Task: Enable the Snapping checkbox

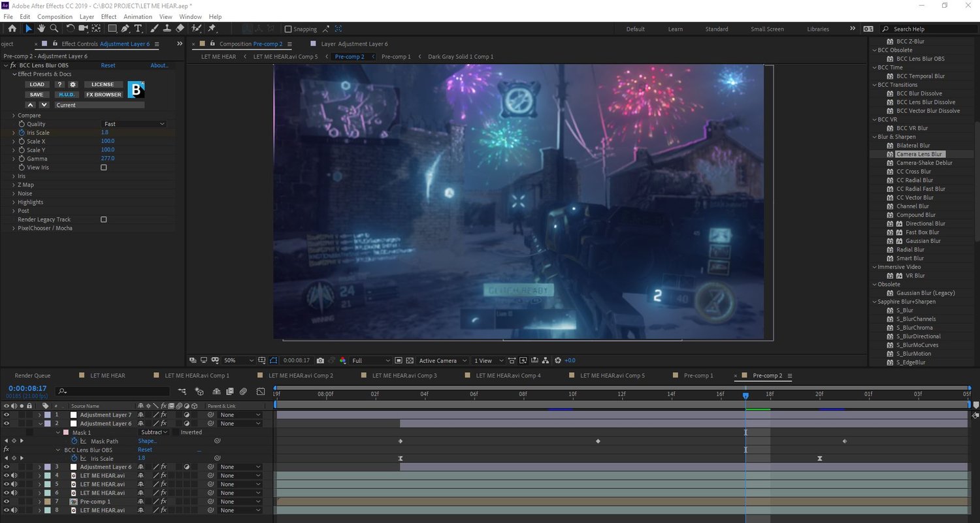Action: 288,29
